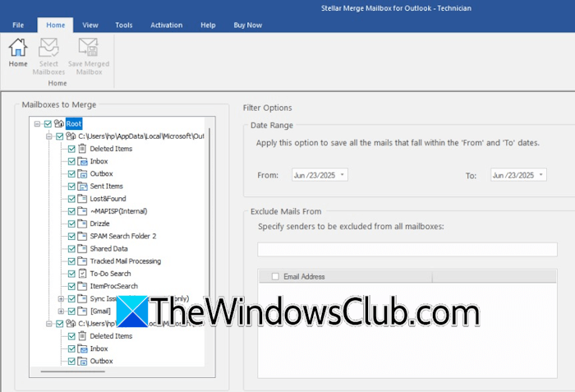Collapse the Root tree node

[x=37, y=124]
